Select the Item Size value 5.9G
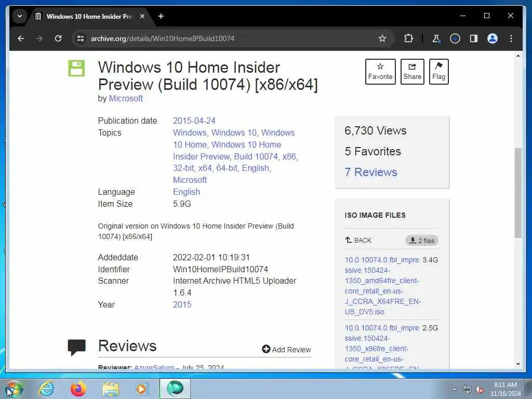Screen dimensions: 532x399 182,204
